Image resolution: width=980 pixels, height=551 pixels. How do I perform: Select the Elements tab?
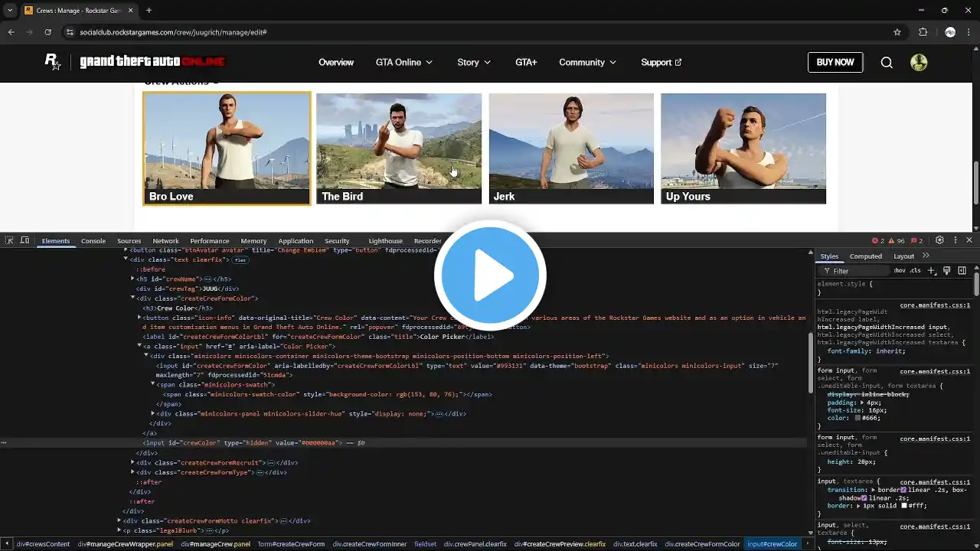pyautogui.click(x=56, y=241)
